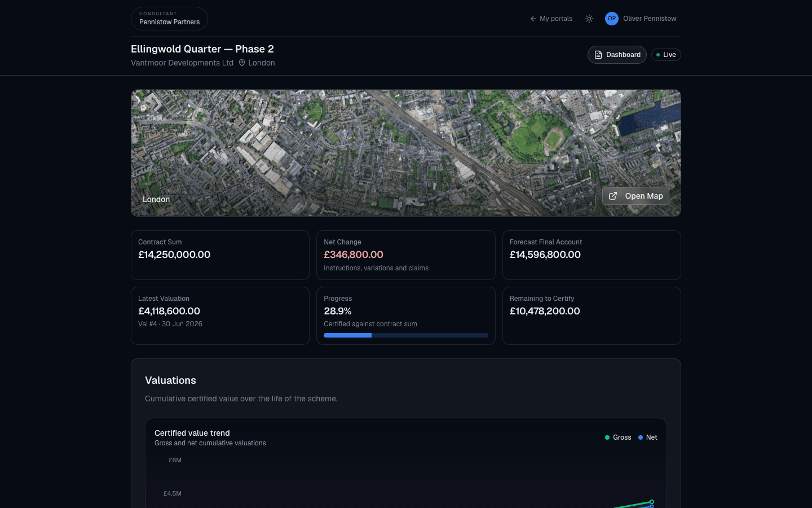Click the back arrow beside My portals
Screen dimensions: 812x508
click(533, 19)
